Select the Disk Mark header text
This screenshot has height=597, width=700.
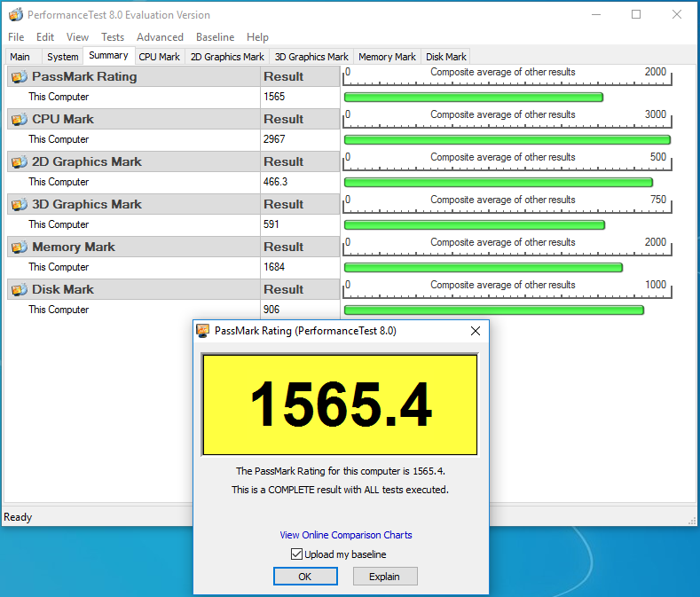63,289
